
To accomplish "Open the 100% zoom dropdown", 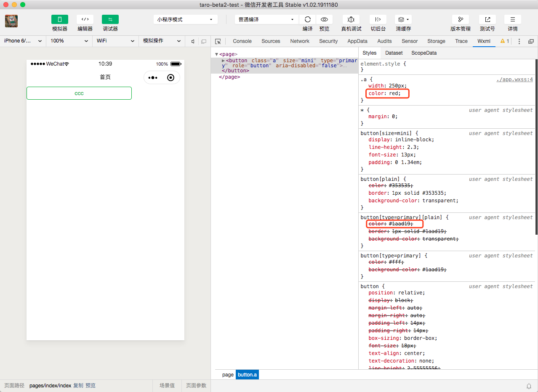I will tap(69, 41).
